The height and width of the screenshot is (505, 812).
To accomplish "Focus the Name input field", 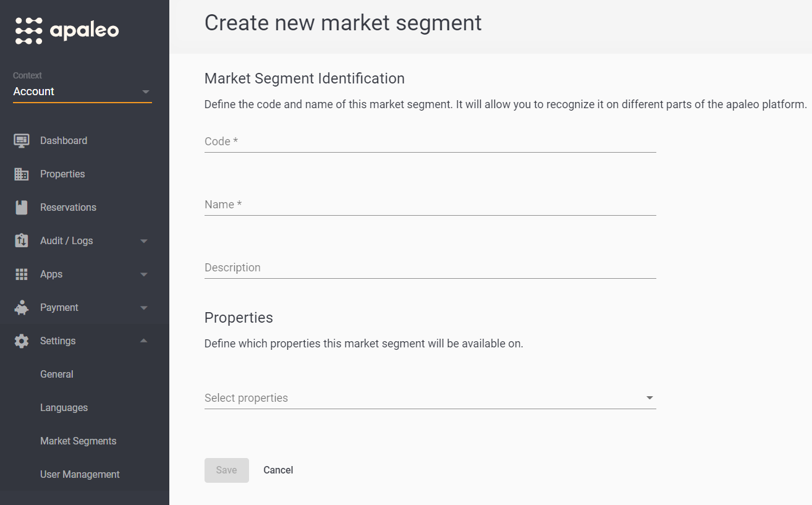I will coord(430,205).
